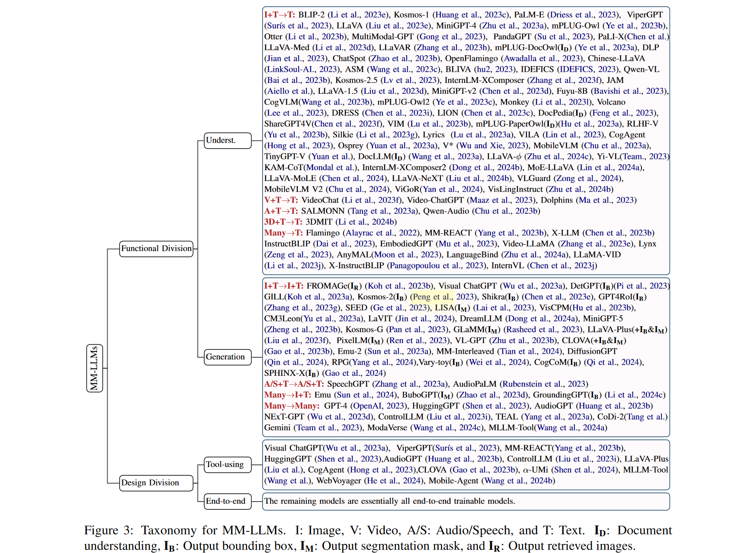Follow the GroundingGPT citation Li et al., 2024c
Image resolution: width=756 pixels, height=553 pixels.
click(x=635, y=395)
